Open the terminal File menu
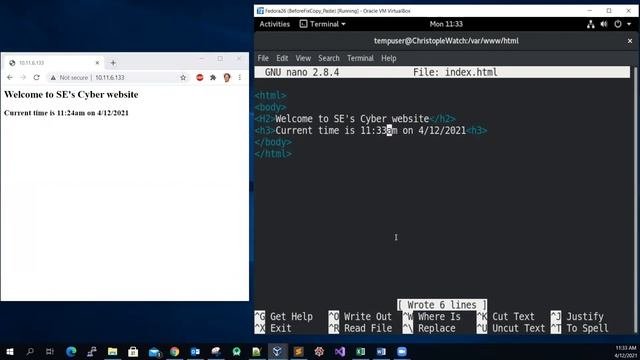 tap(263, 58)
